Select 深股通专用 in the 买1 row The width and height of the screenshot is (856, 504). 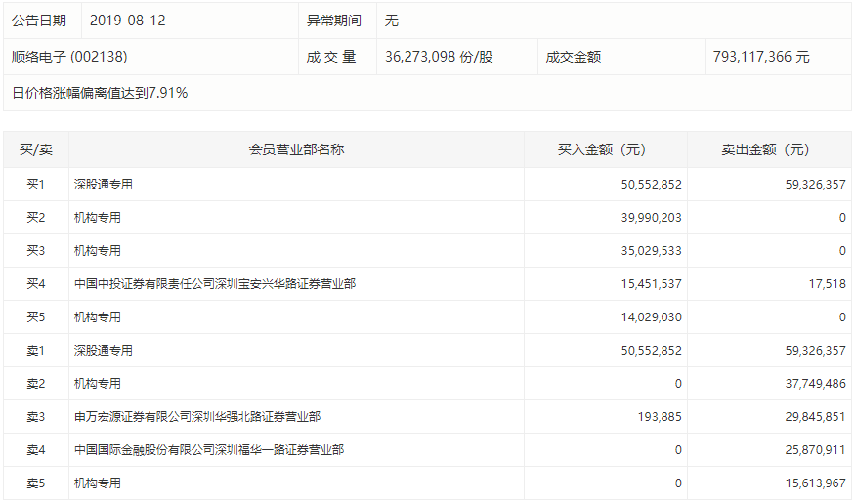pos(104,184)
